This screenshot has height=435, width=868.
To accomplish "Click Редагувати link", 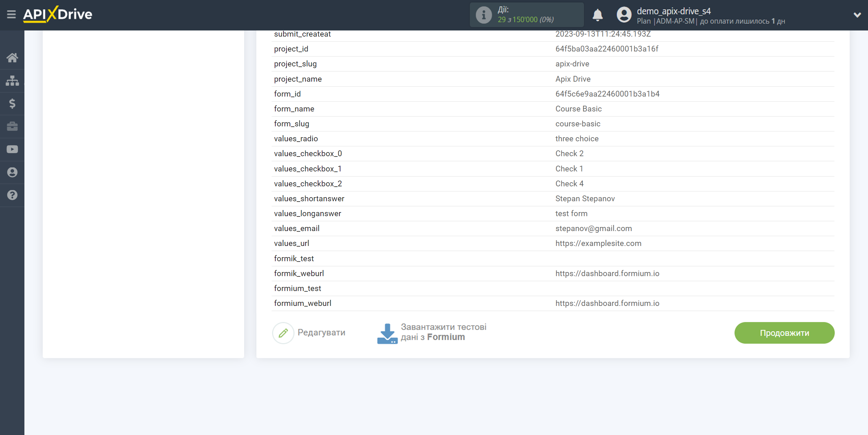I will click(x=321, y=332).
